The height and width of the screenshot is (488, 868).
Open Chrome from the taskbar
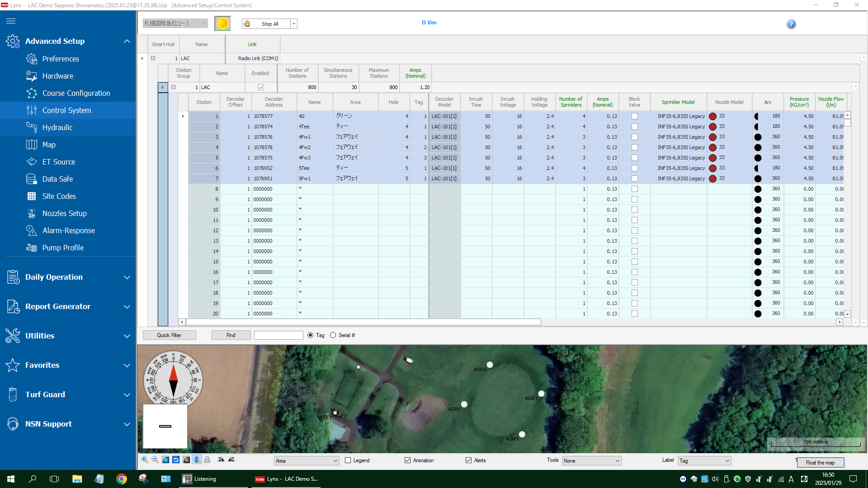[x=121, y=479]
